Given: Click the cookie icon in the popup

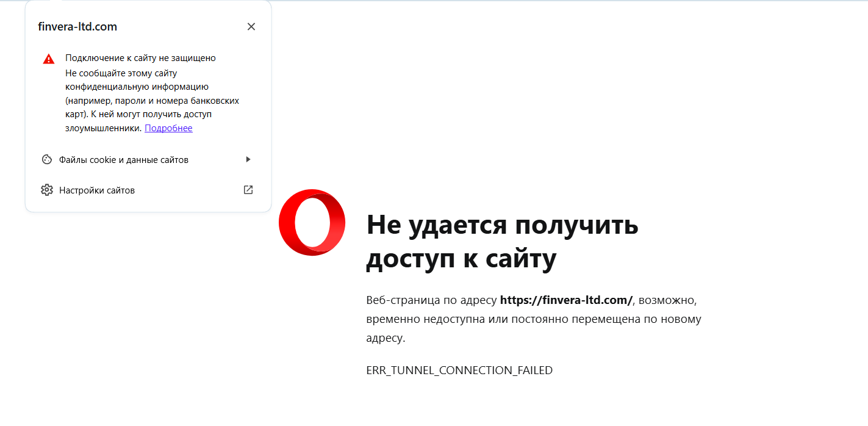Looking at the screenshot, I should coord(46,160).
